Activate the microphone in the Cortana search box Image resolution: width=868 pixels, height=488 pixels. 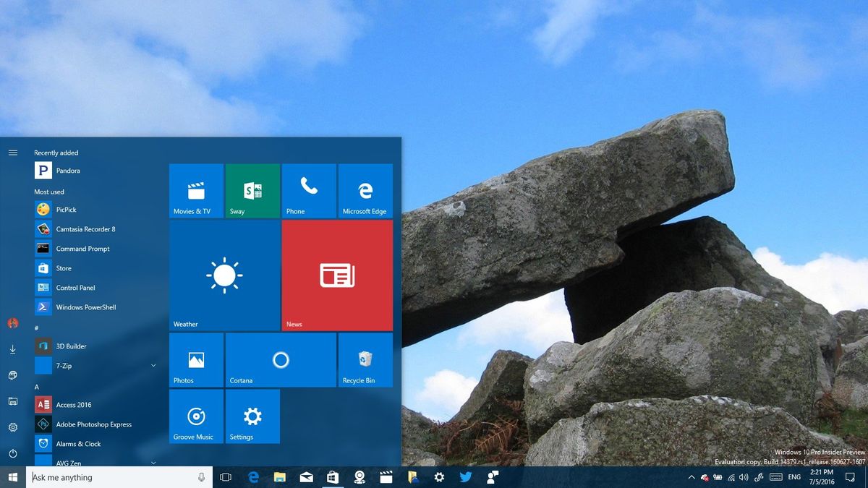click(200, 477)
